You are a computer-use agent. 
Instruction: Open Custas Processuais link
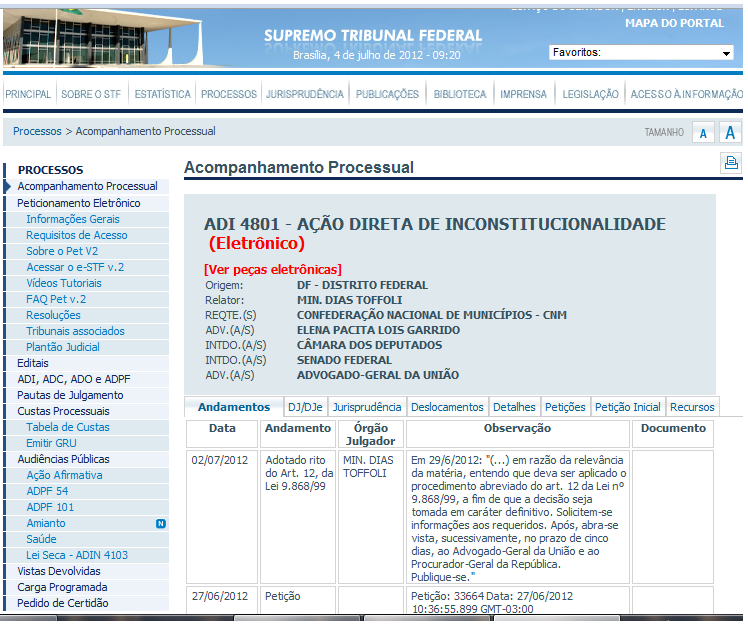point(63,411)
